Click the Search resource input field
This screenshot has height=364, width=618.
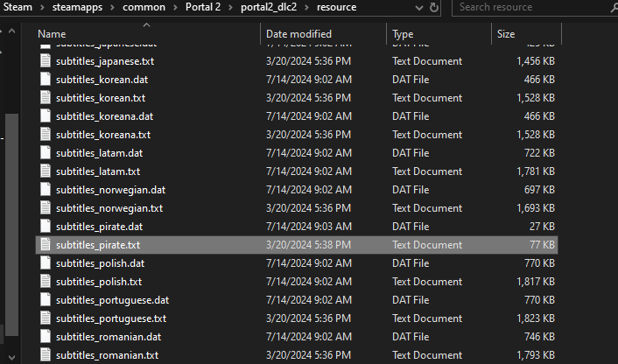pyautogui.click(x=530, y=7)
